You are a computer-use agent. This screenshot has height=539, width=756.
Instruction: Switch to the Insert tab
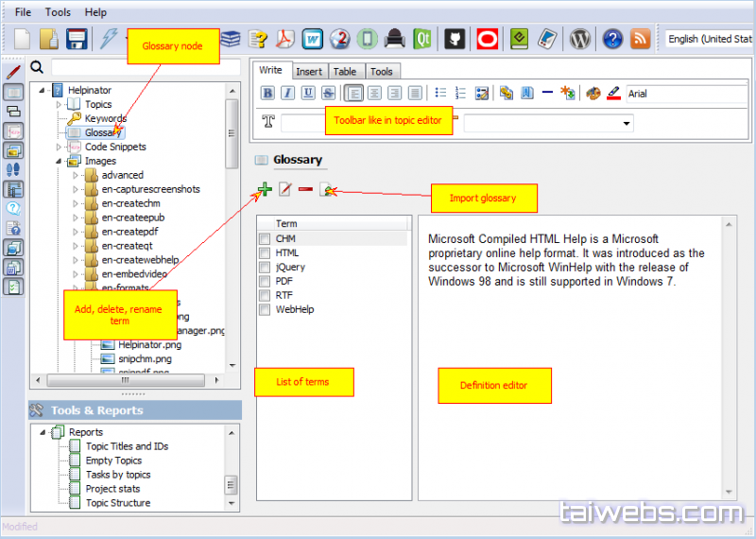click(309, 71)
